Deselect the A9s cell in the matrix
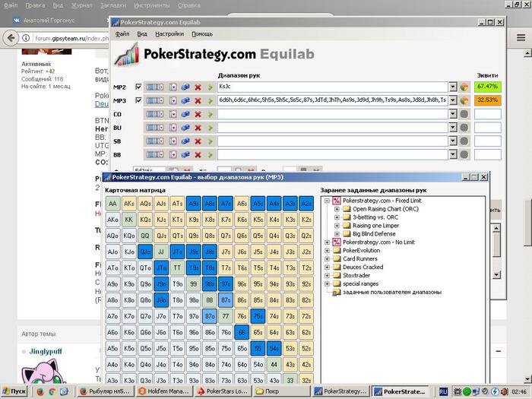Image resolution: width=532 pixels, height=399 pixels. tap(193, 204)
